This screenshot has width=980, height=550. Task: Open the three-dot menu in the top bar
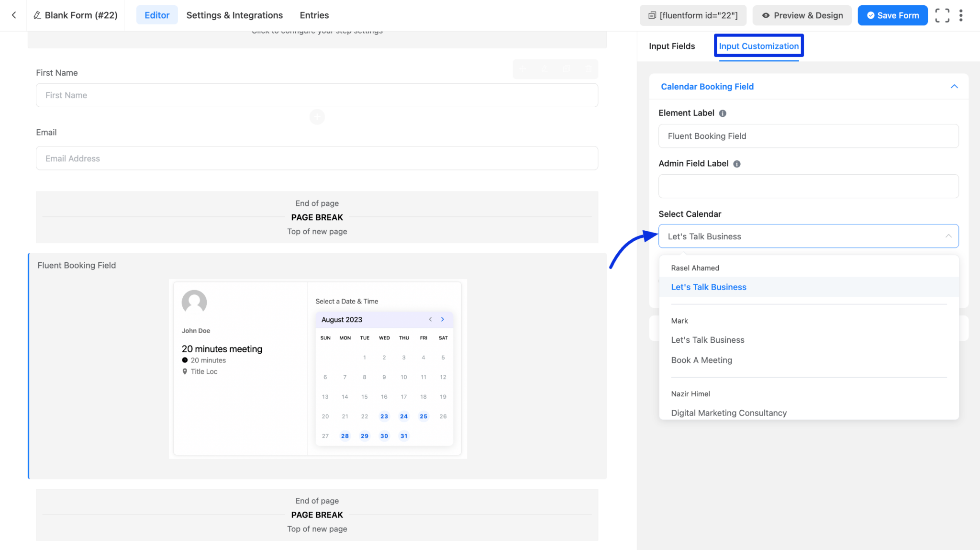coord(961,15)
